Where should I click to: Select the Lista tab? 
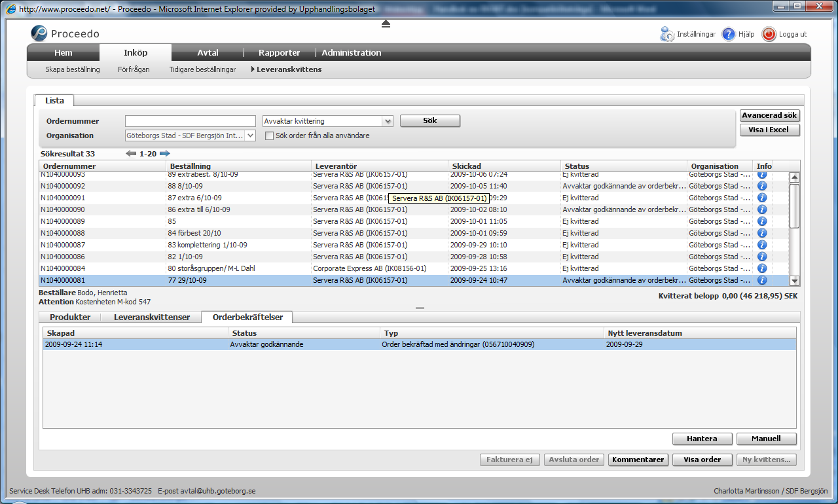tap(55, 100)
